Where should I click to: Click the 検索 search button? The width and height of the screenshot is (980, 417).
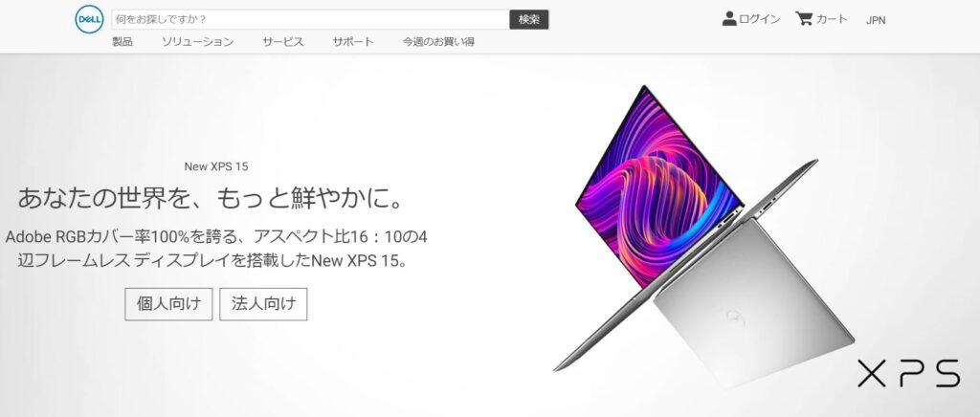tap(528, 19)
